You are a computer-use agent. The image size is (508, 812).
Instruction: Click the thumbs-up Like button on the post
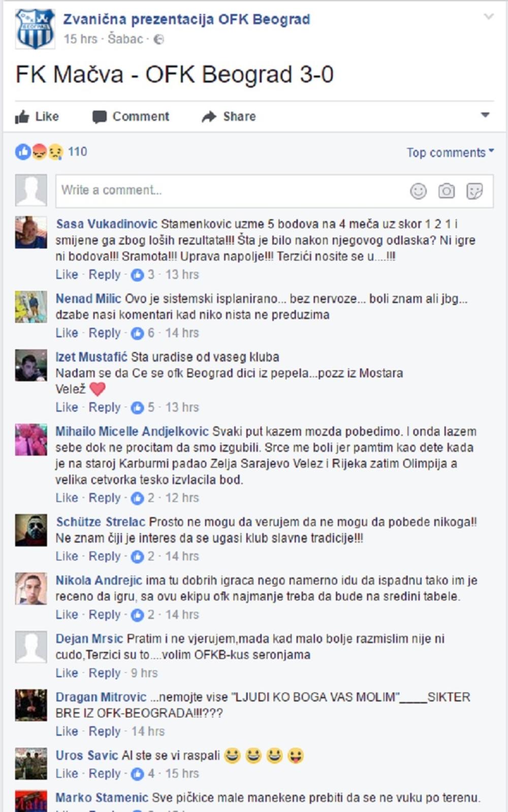(37, 116)
